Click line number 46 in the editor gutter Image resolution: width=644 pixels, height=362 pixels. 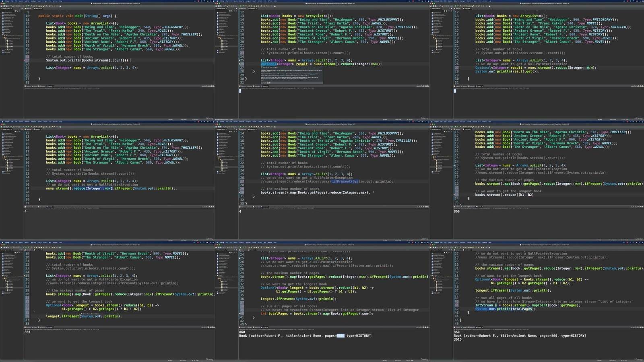456,324
